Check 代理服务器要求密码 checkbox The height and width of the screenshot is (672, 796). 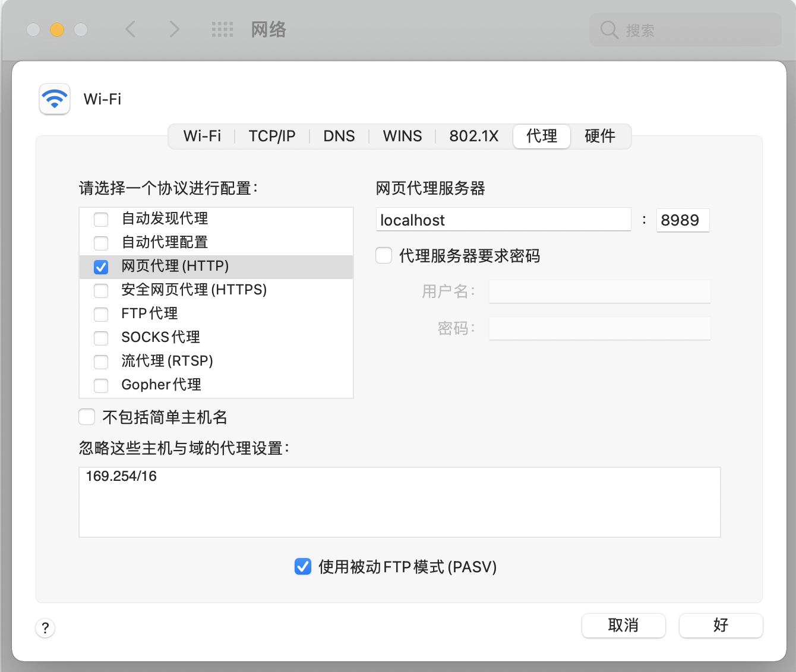coord(384,256)
